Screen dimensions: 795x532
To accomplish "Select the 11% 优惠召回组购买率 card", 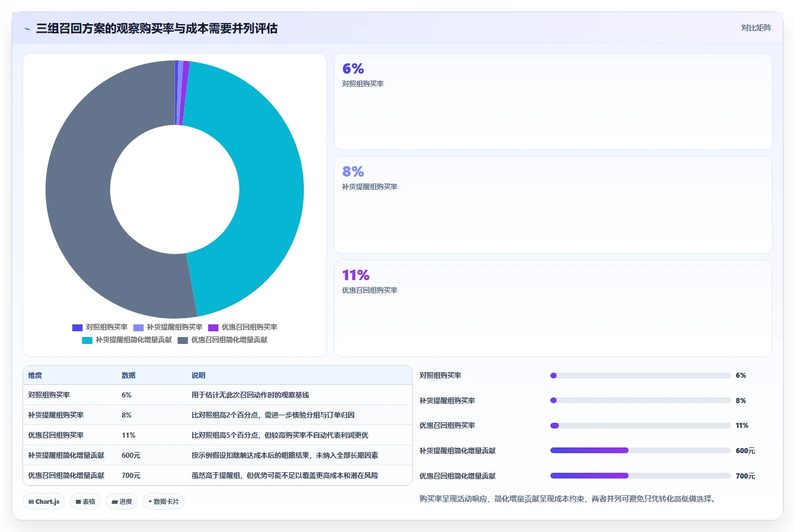I will click(x=553, y=308).
